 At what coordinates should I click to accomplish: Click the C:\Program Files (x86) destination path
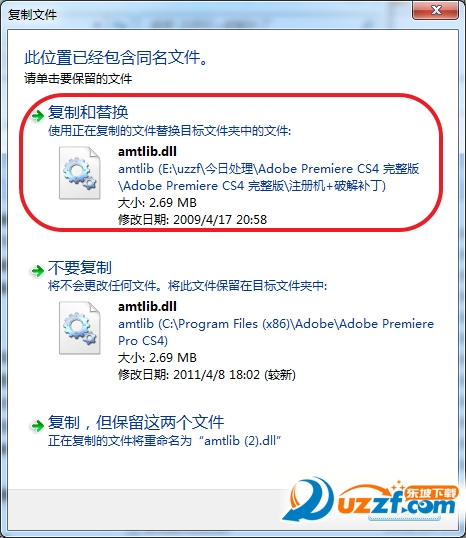[276, 332]
